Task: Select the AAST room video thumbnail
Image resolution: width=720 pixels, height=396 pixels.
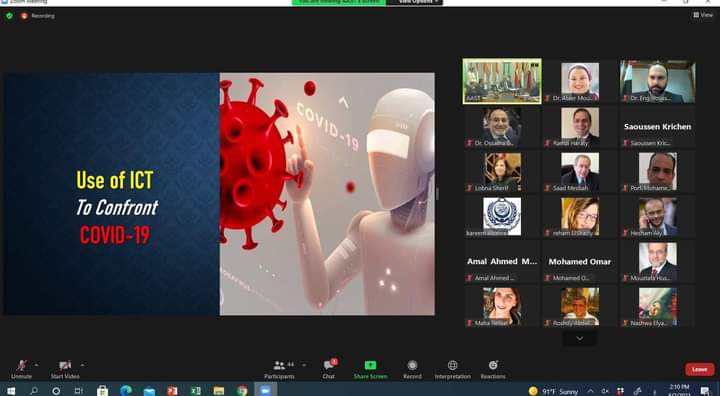Action: pos(502,81)
